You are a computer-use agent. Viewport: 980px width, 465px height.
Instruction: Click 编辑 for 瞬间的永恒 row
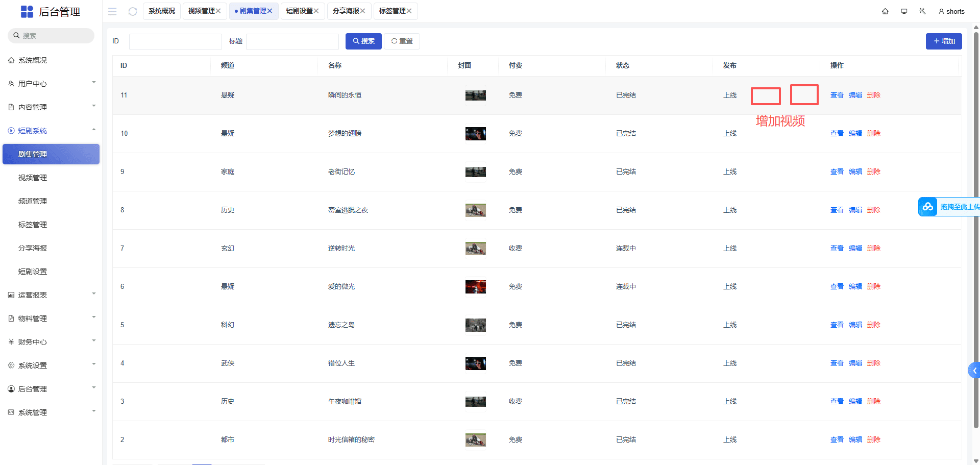point(855,95)
